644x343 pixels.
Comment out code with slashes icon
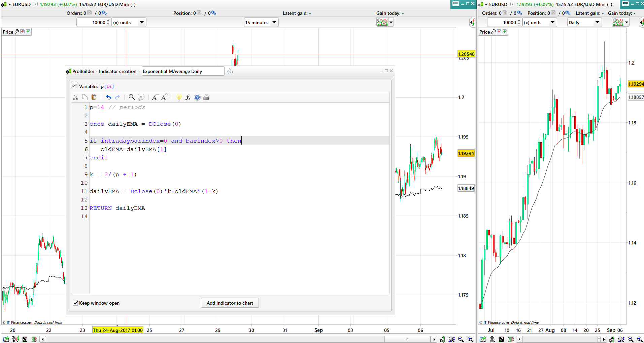[x=141, y=97]
